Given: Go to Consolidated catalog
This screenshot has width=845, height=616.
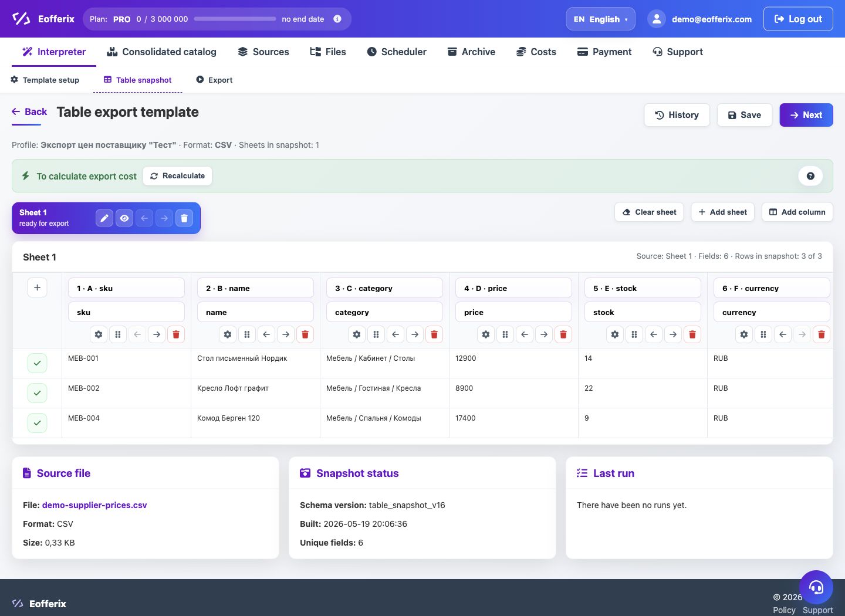Looking at the screenshot, I should tap(161, 52).
